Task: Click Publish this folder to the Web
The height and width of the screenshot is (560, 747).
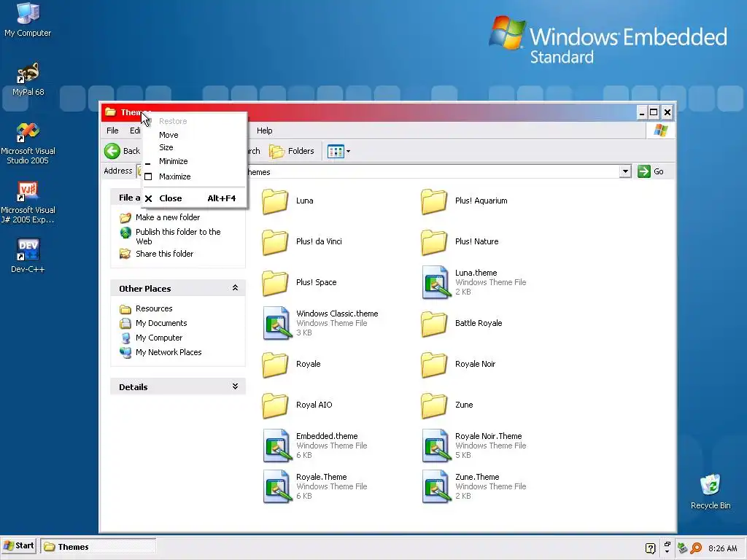Action: pyautogui.click(x=178, y=237)
